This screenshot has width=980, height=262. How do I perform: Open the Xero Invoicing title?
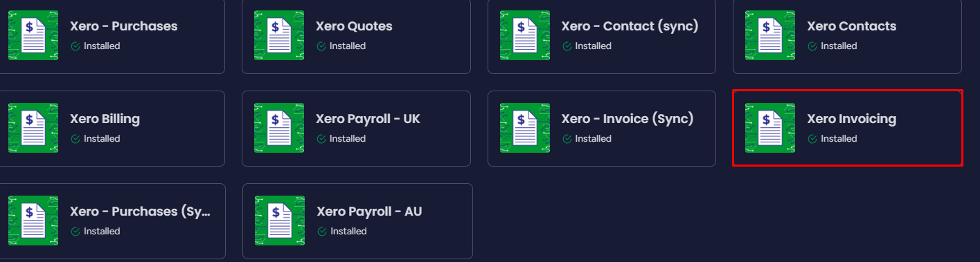pyautogui.click(x=852, y=119)
